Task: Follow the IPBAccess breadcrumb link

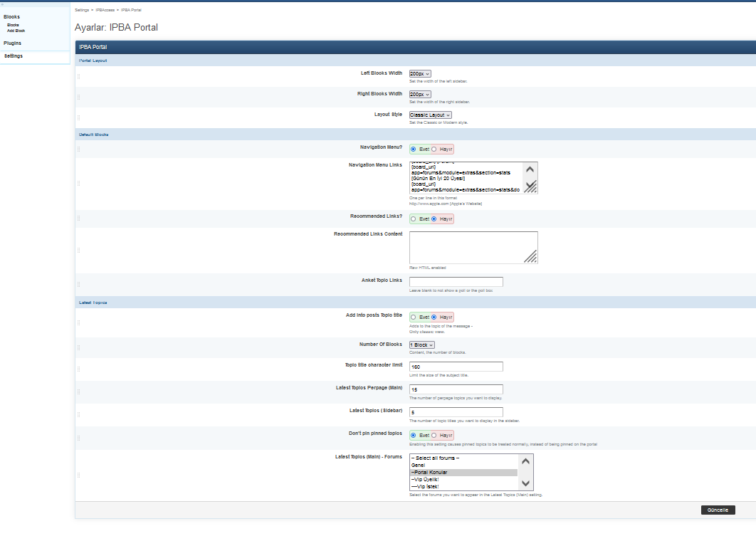Action: click(105, 10)
